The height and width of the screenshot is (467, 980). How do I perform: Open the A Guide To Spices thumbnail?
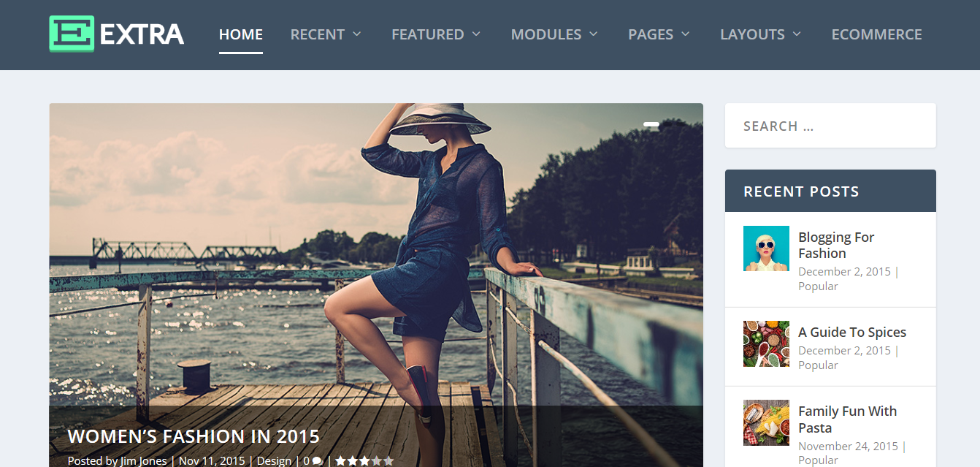pos(766,343)
